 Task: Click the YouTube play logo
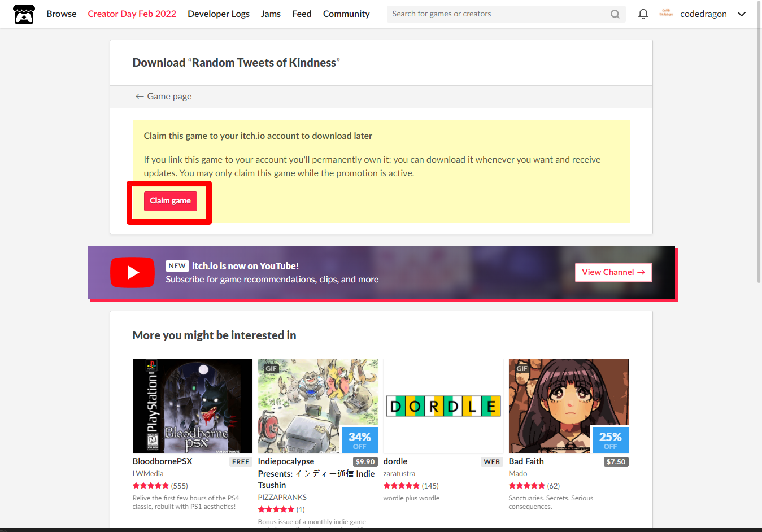[x=133, y=272]
